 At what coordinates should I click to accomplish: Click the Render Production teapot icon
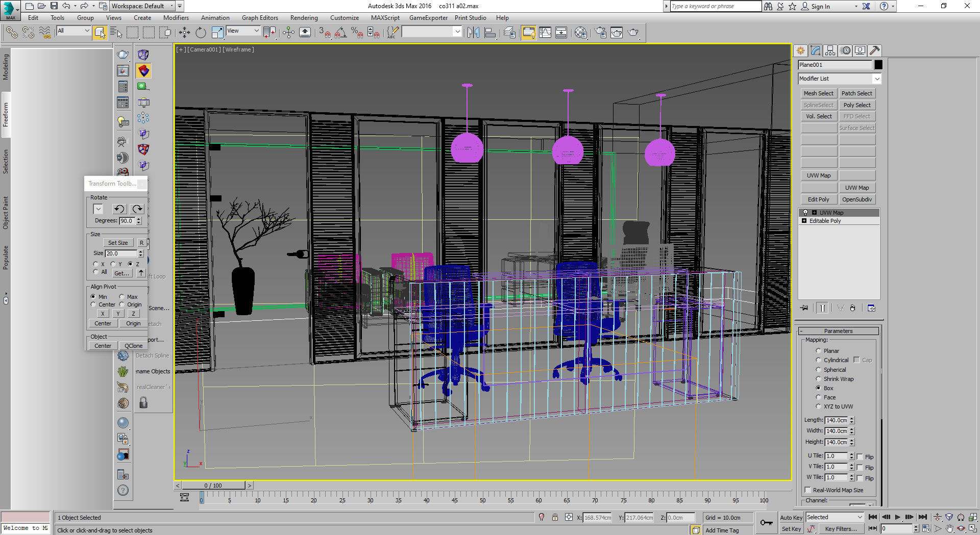[x=633, y=33]
